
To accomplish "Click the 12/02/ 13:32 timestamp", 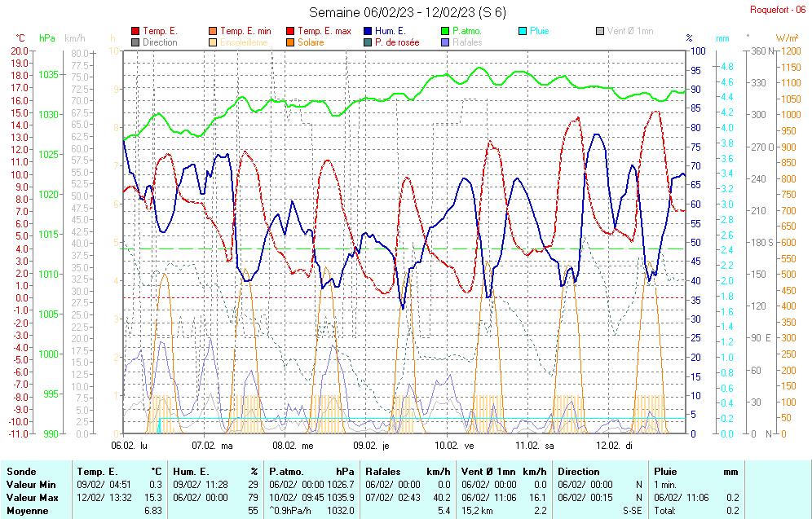I will [x=104, y=497].
